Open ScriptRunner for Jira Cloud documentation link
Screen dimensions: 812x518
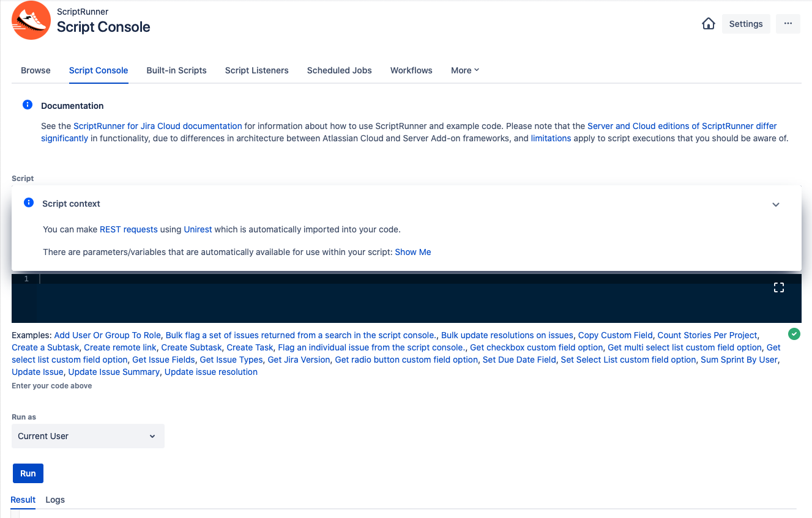pos(158,126)
